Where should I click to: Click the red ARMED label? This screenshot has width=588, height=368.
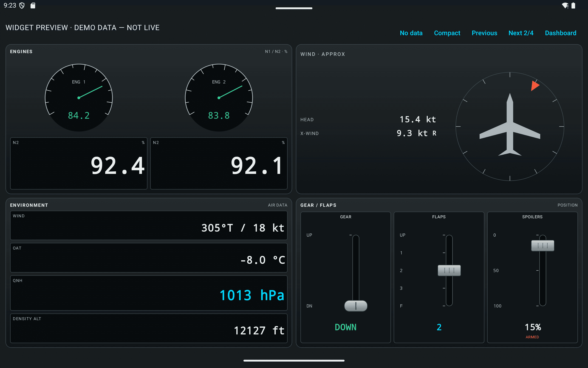[x=532, y=337]
